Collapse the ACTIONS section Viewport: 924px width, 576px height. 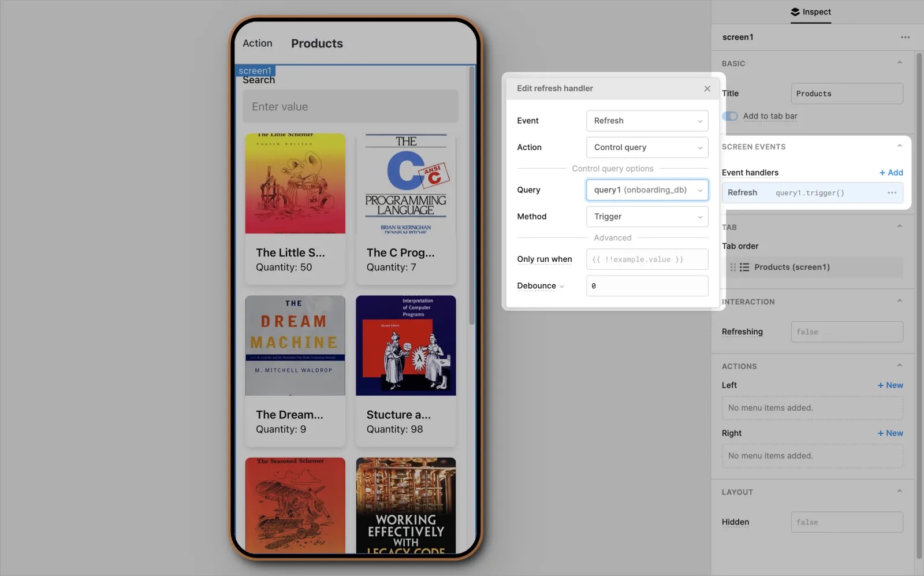899,366
